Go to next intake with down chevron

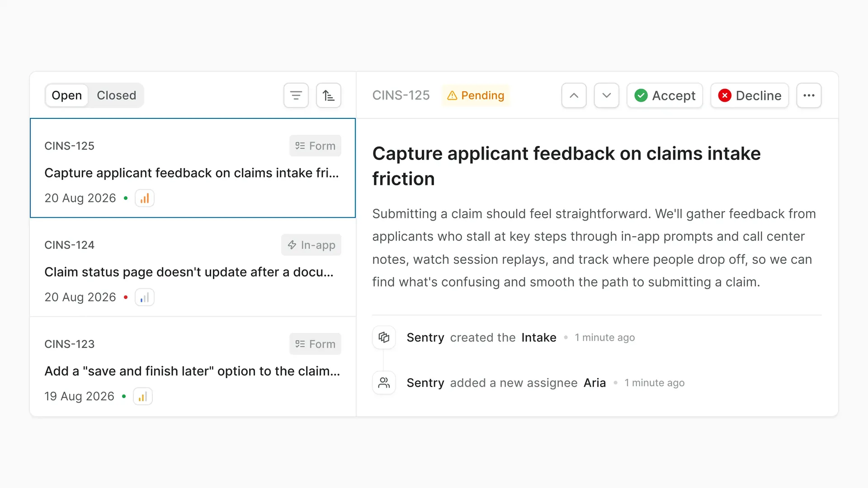[x=607, y=95]
